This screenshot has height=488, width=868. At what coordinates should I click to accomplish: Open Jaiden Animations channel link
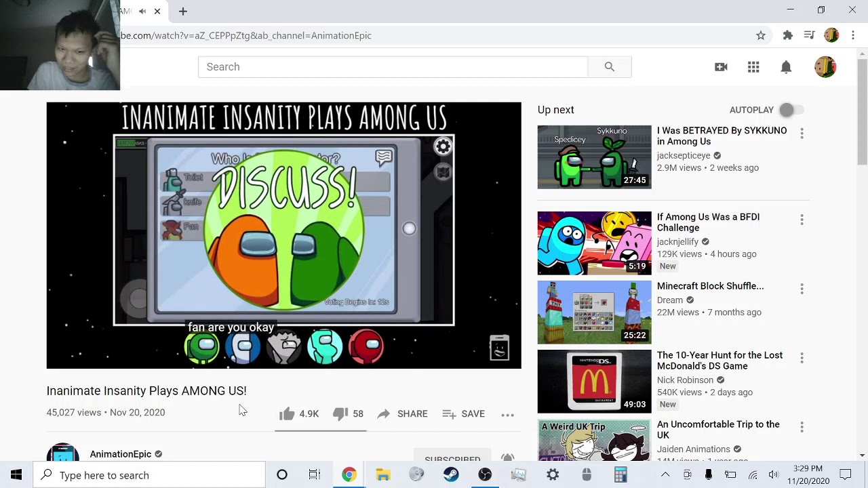[x=693, y=449]
